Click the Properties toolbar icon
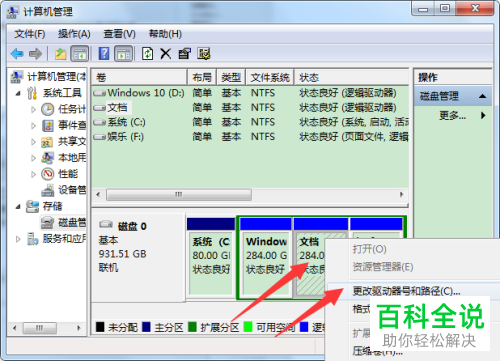This screenshot has height=361, width=500. tap(184, 53)
